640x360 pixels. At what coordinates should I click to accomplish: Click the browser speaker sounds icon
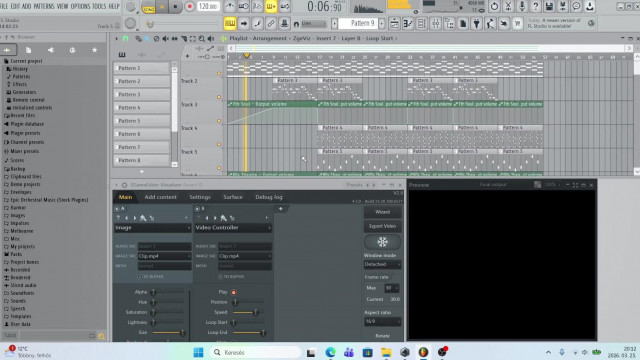pyautogui.click(x=51, y=50)
